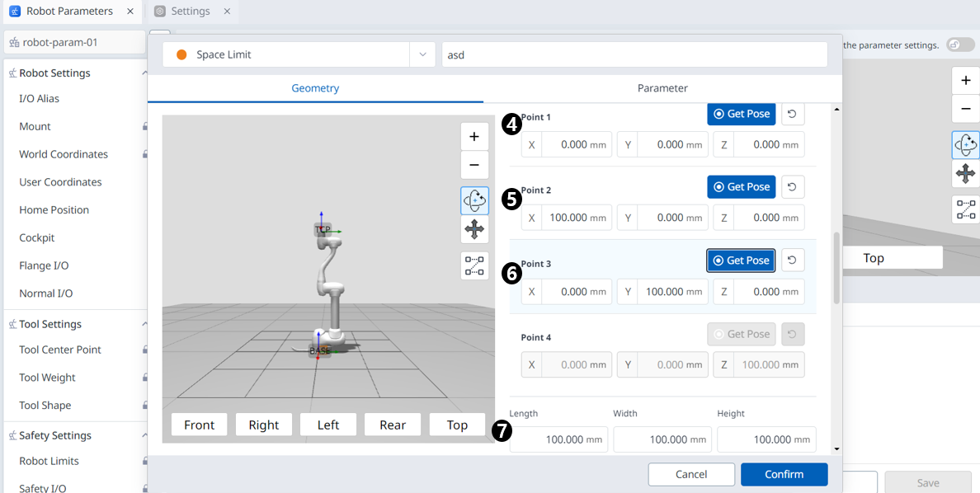Reset Point 2 coordinates with the undo icon
Viewport: 980px width, 493px height.
[x=792, y=187]
